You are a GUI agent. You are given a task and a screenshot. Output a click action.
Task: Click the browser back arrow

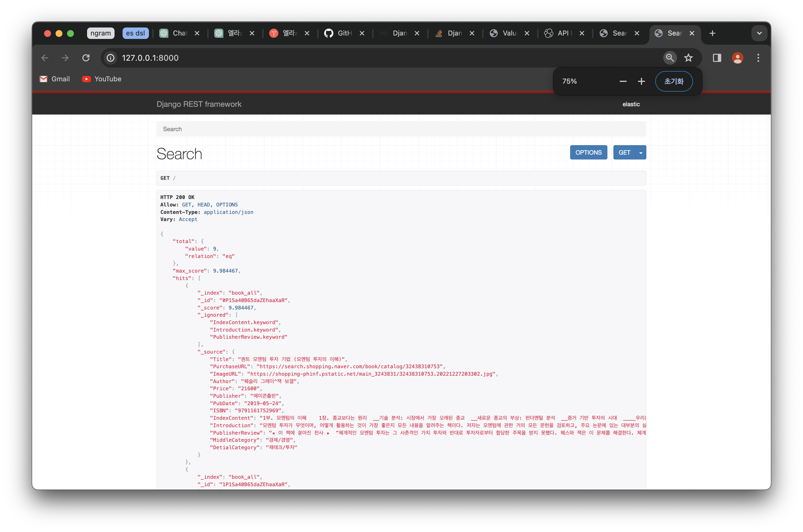click(x=45, y=58)
